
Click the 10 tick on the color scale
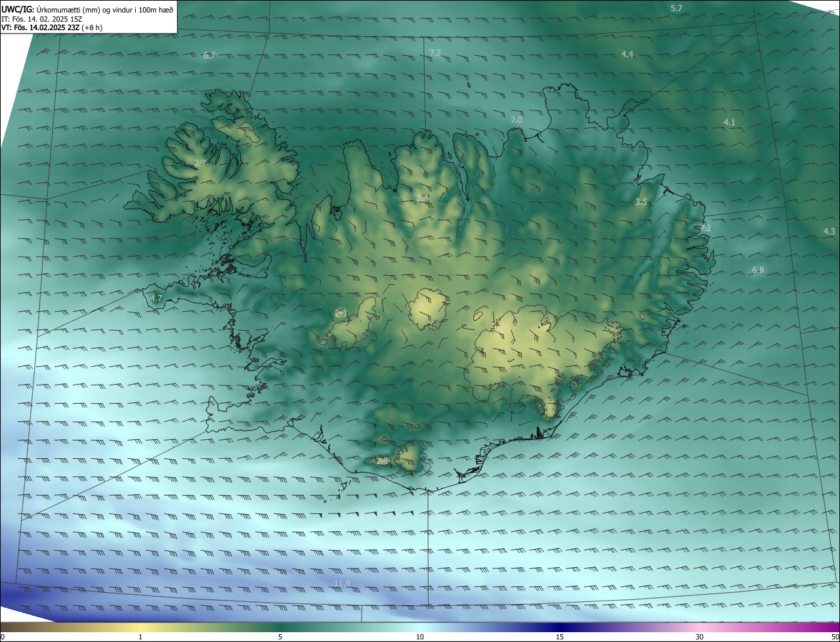[420, 637]
